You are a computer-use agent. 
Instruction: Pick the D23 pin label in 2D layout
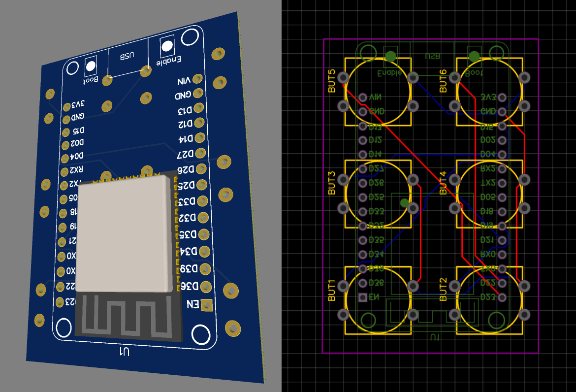(488, 297)
